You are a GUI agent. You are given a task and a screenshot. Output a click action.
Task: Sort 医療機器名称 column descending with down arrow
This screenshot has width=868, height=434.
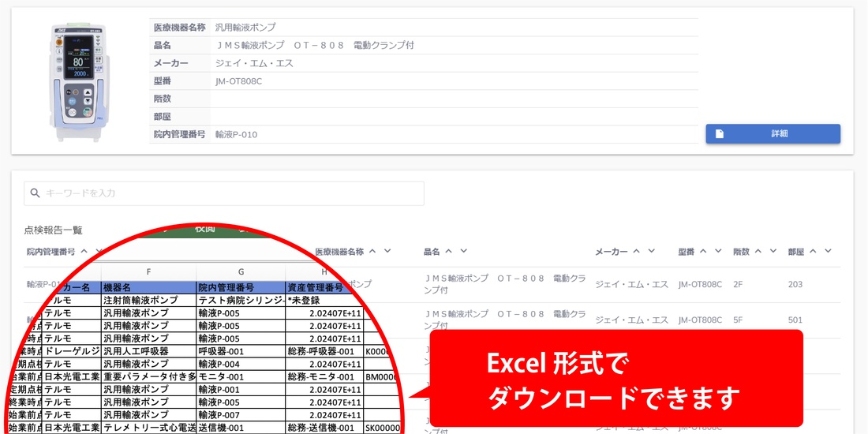[x=387, y=251]
